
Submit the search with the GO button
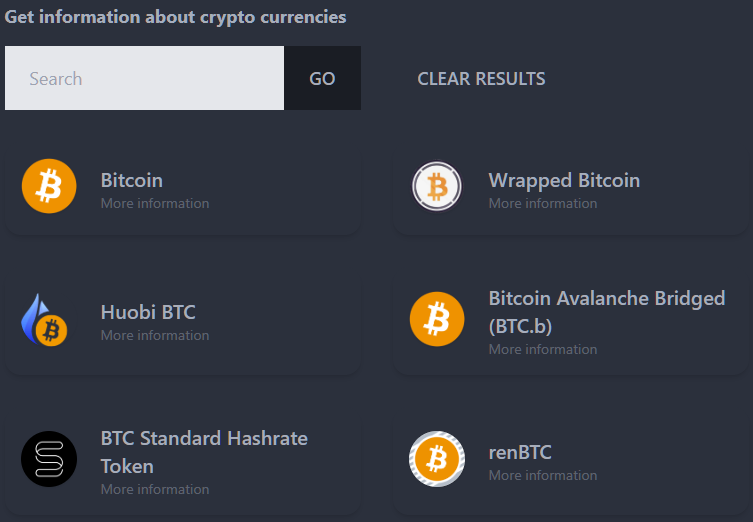click(322, 78)
